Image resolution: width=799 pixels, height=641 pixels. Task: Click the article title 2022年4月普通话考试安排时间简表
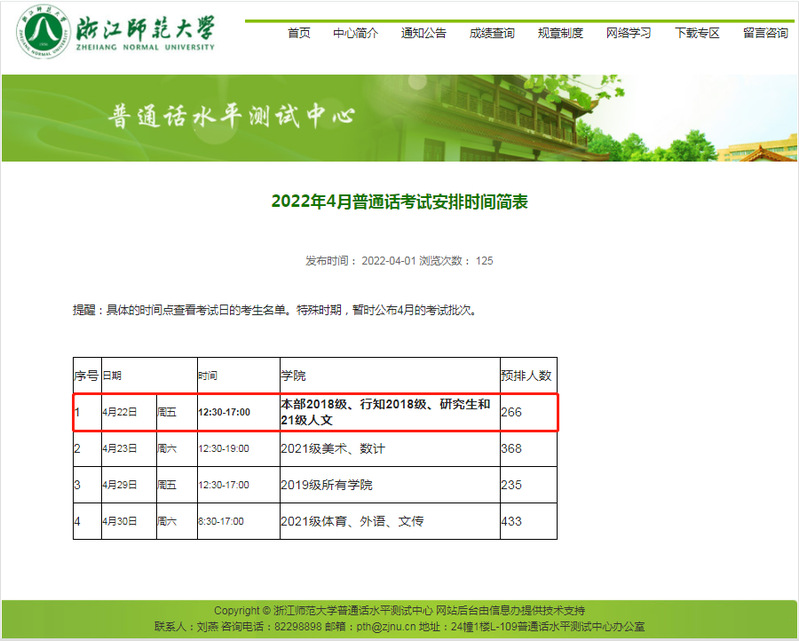coord(399,202)
